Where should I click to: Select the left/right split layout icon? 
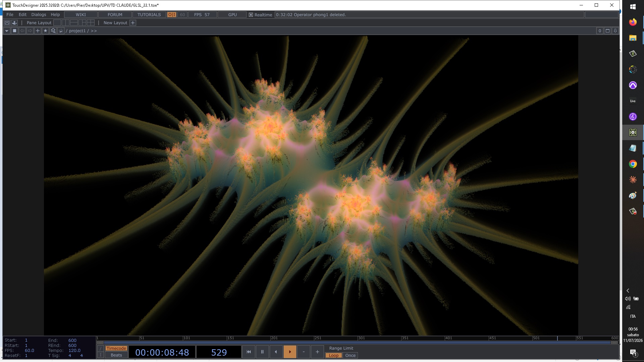(x=66, y=22)
